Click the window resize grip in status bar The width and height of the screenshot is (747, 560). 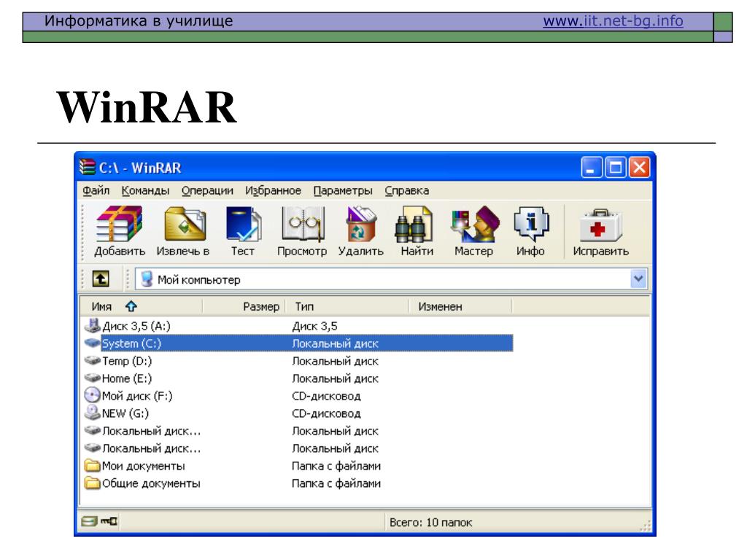point(645,526)
